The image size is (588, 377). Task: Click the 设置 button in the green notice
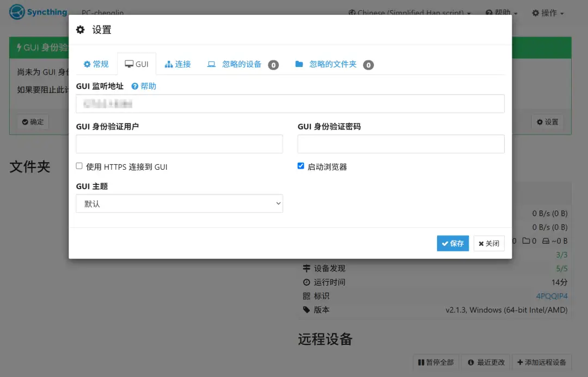pos(548,122)
